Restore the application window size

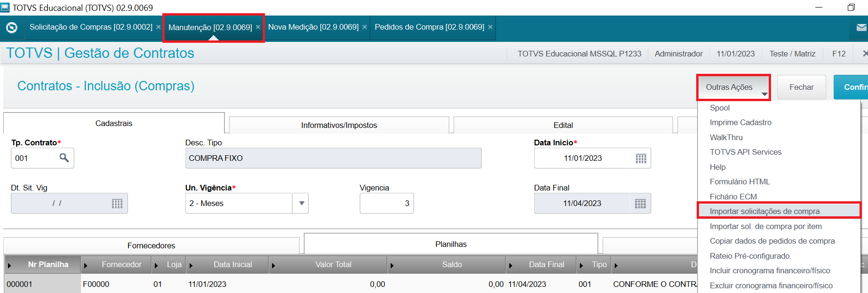click(851, 8)
